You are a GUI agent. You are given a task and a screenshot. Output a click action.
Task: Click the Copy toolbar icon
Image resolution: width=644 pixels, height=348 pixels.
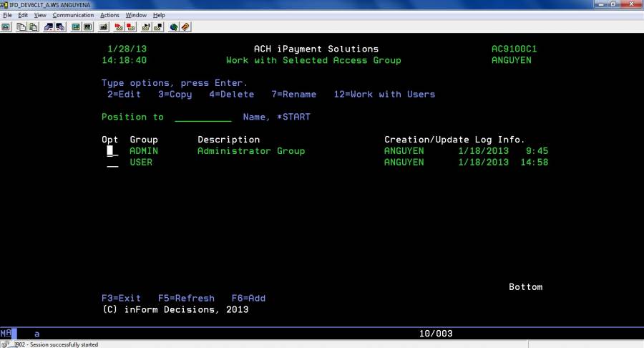point(21,27)
